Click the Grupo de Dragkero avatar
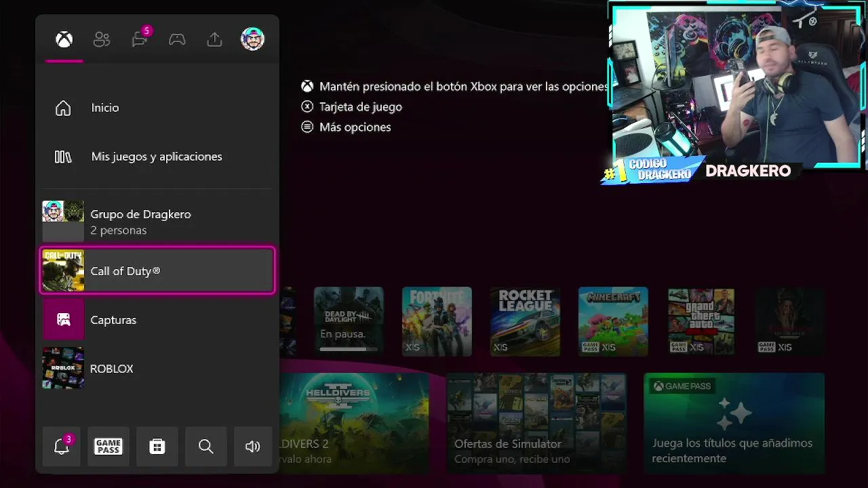 tap(63, 221)
